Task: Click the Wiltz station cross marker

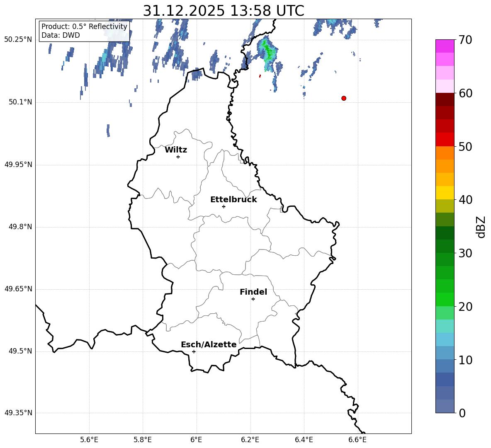Action: point(178,157)
